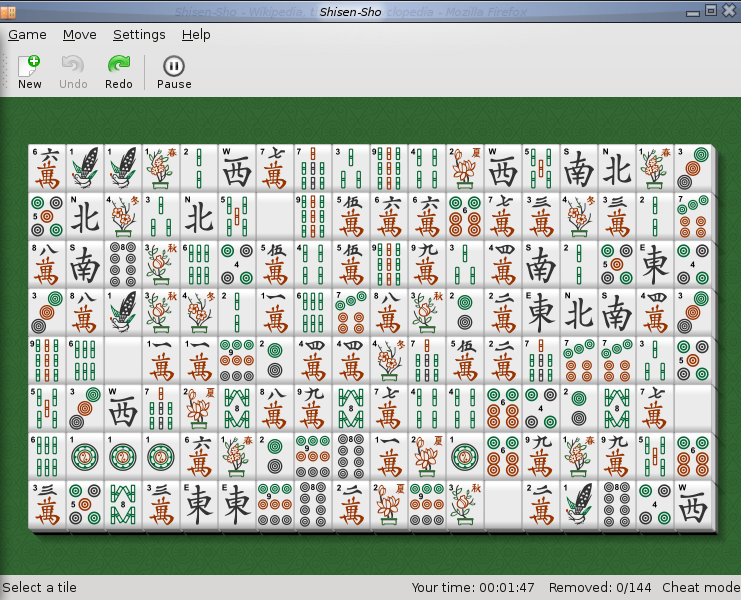Open the Settings menu
This screenshot has height=600, width=741.
click(x=139, y=34)
